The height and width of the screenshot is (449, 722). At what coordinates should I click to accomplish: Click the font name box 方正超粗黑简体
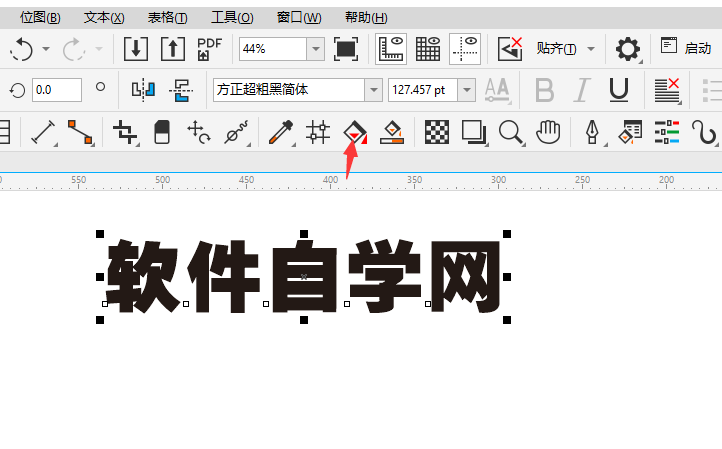(289, 90)
